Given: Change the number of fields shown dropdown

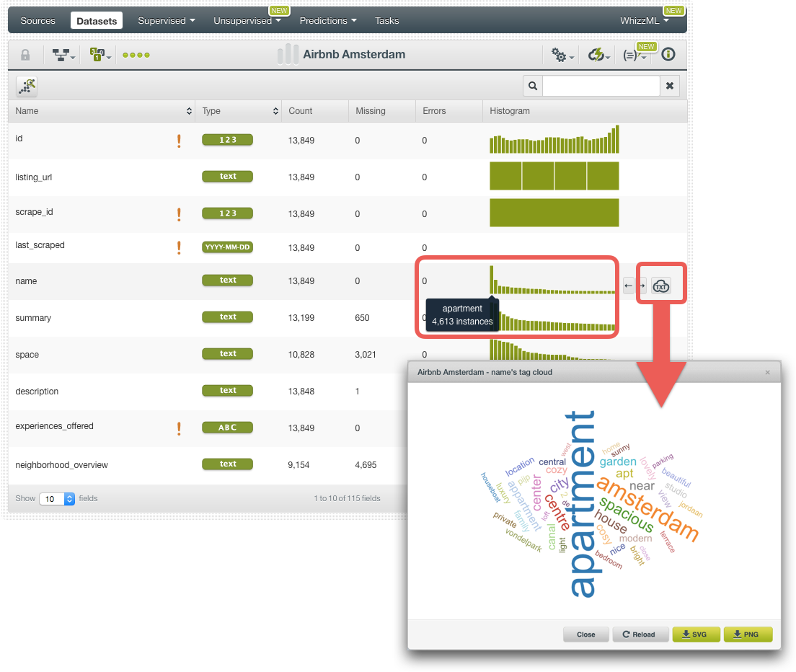Looking at the screenshot, I should [58, 499].
